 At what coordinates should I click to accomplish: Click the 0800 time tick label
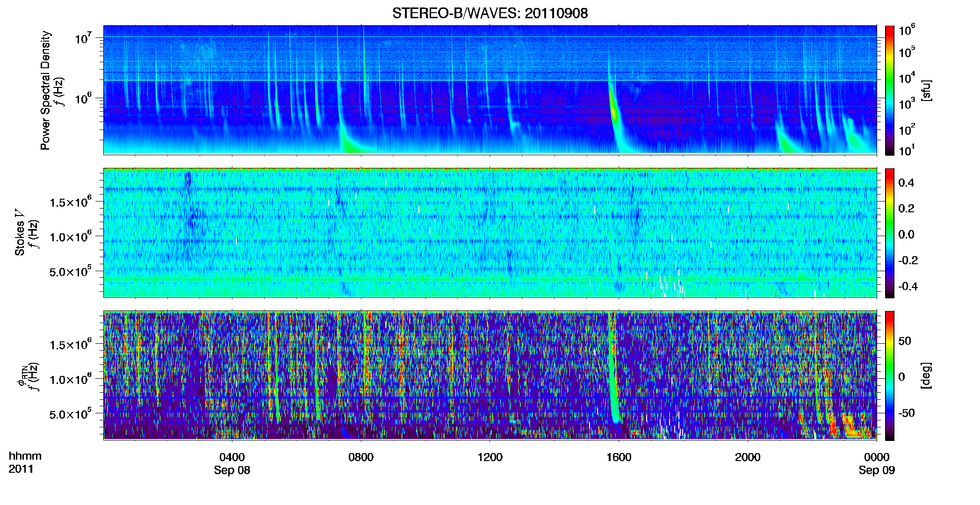point(361,457)
